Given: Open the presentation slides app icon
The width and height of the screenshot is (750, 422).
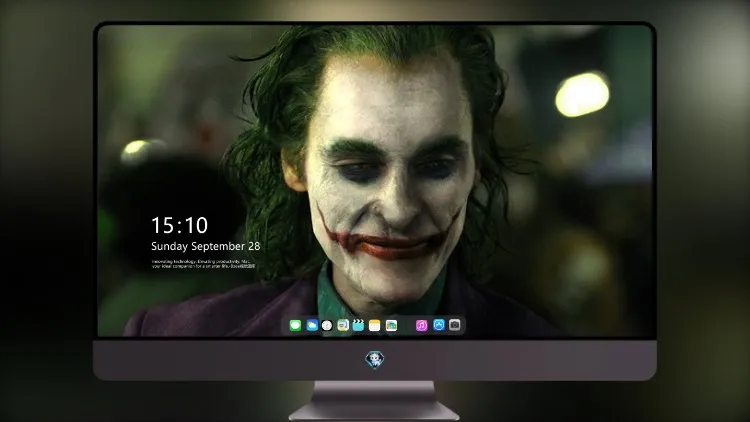Looking at the screenshot, I should pos(343,325).
